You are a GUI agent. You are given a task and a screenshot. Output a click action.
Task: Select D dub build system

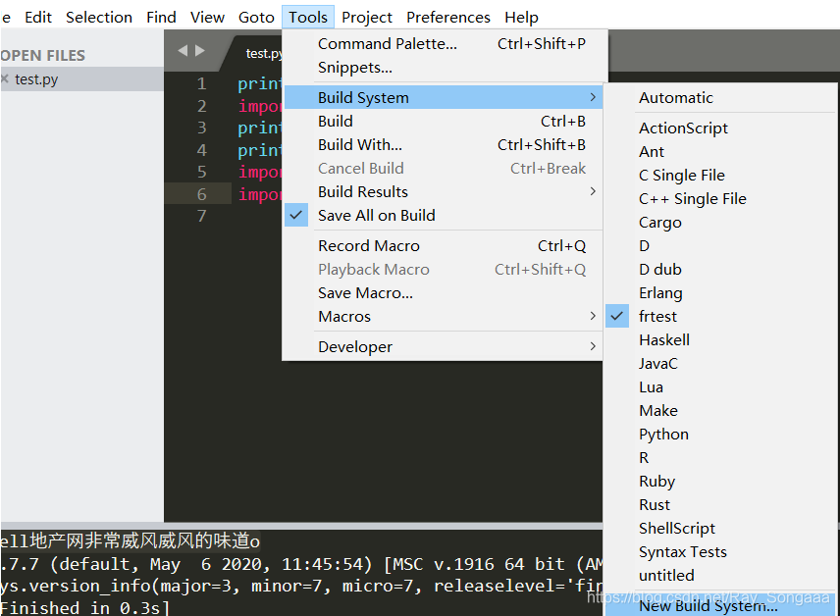[720, 270]
